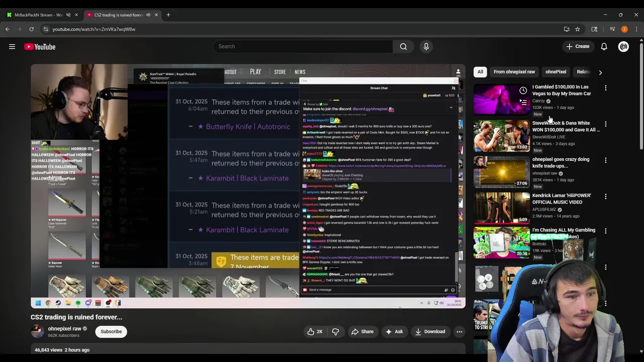Focus the YouTube search field
This screenshot has width=644, height=362.
303,46
